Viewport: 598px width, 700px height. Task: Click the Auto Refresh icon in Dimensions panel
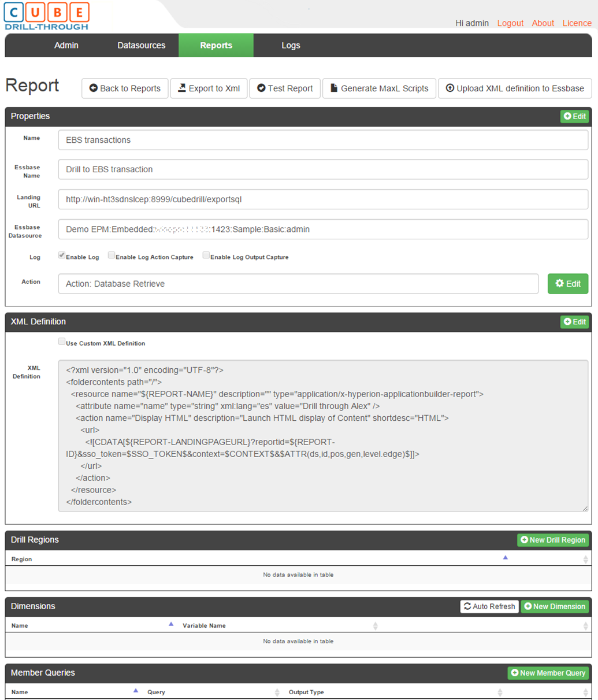(468, 606)
